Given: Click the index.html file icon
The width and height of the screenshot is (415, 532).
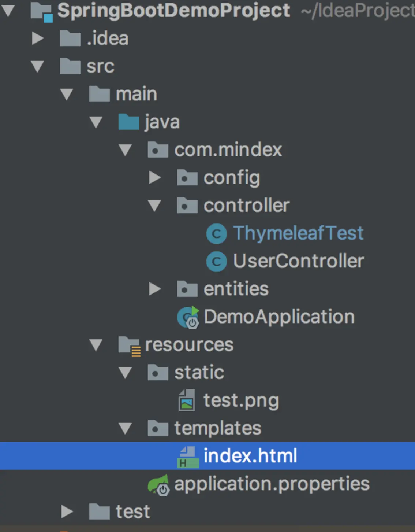Looking at the screenshot, I should 188,457.
